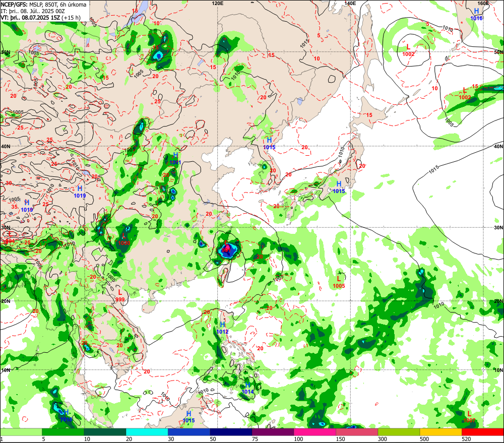Pick the navy 50–75 mm legend swatch

pyautogui.click(x=231, y=432)
